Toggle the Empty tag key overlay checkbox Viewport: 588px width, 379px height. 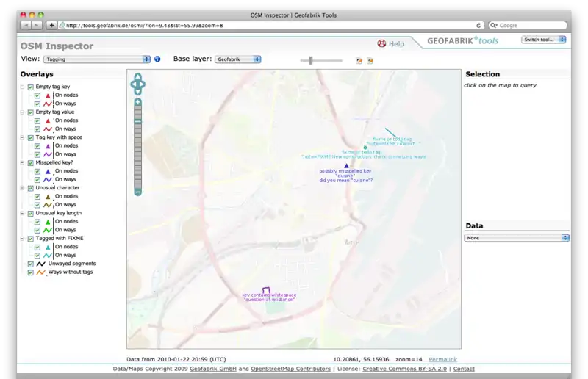click(x=31, y=87)
